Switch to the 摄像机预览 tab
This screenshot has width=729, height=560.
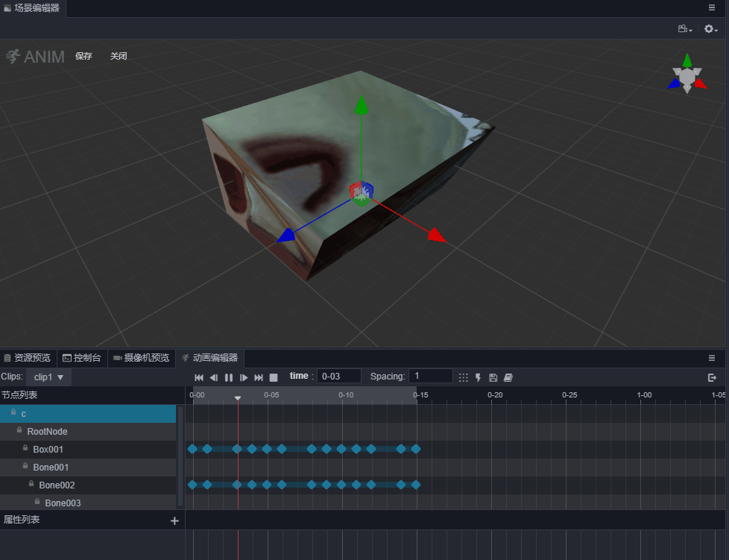coord(141,358)
